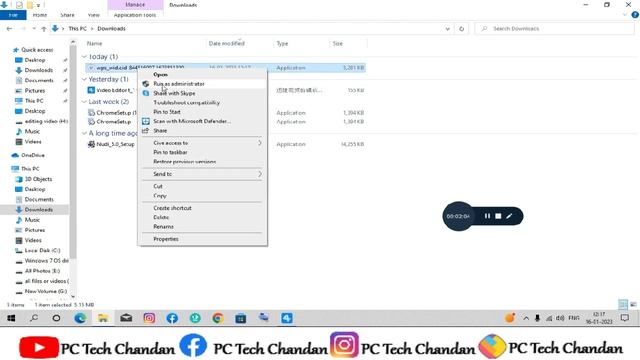Select Delete in the context menu
The image size is (640, 360).
click(161, 217)
